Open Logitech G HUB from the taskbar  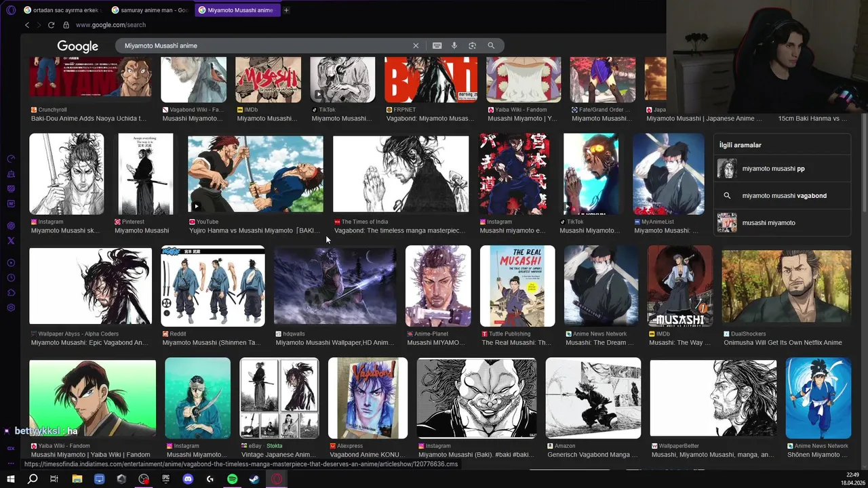click(210, 479)
